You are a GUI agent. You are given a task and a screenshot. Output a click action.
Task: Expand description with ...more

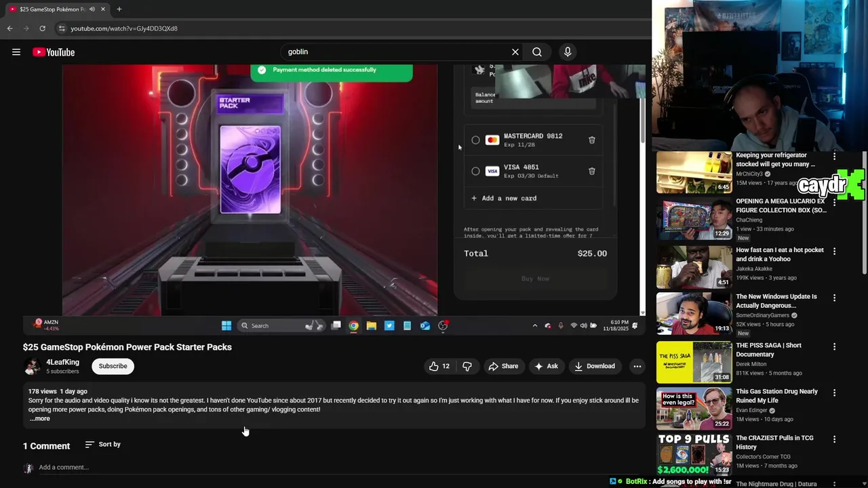click(x=40, y=419)
